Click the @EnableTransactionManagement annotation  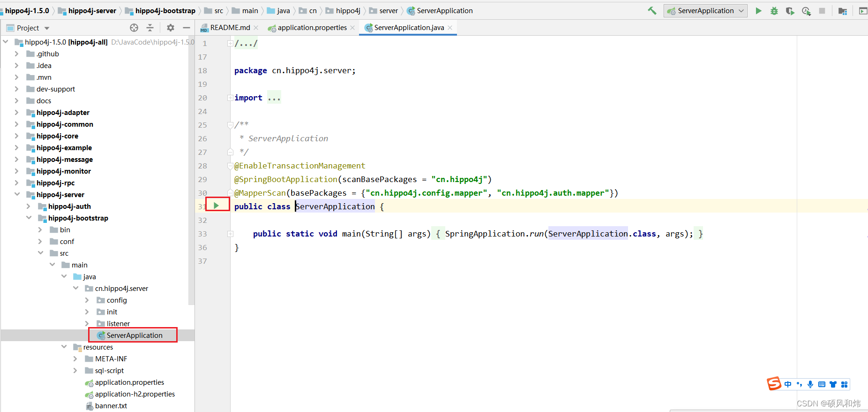[x=299, y=166]
